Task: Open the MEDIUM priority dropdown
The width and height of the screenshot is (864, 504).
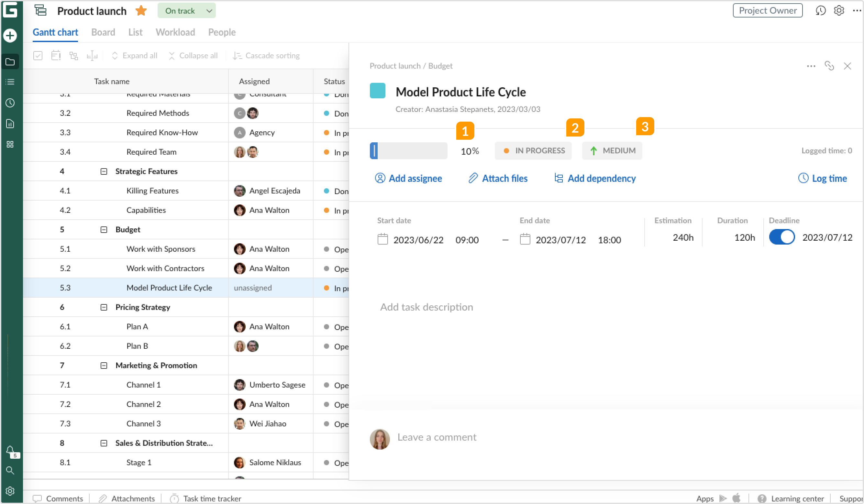Action: click(x=612, y=150)
